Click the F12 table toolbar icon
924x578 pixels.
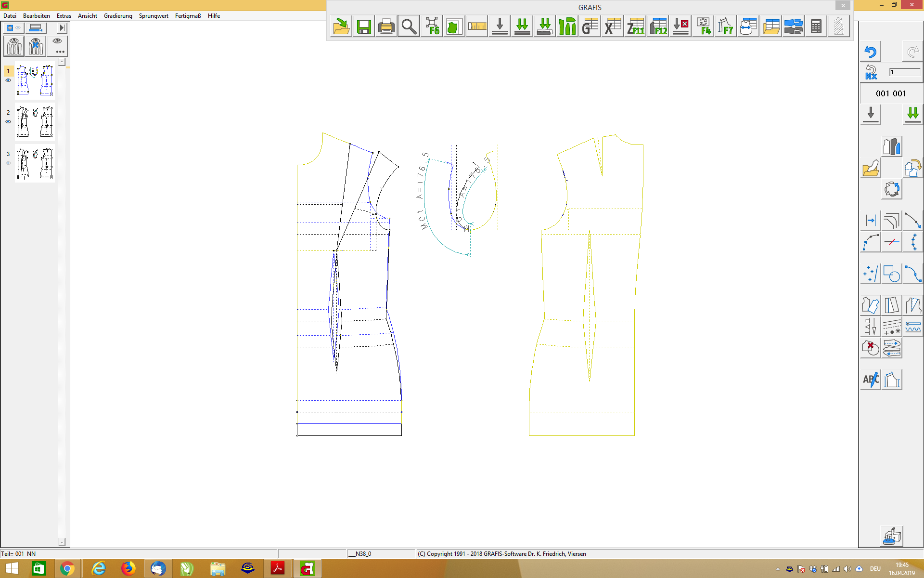point(658,27)
